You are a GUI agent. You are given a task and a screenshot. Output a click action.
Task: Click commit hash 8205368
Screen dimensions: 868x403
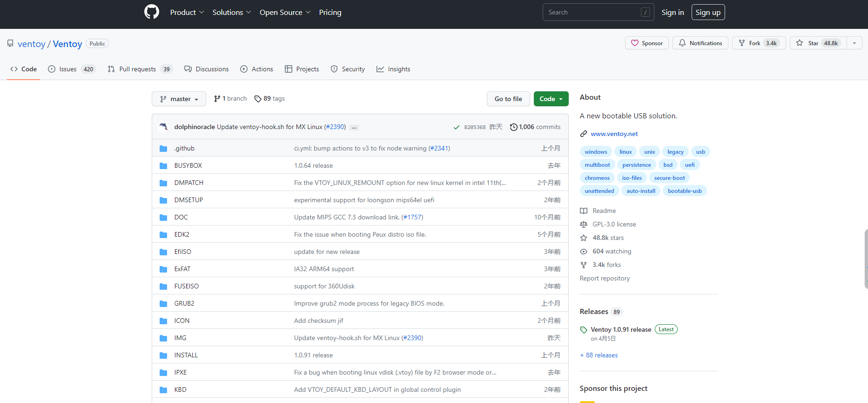coord(475,127)
